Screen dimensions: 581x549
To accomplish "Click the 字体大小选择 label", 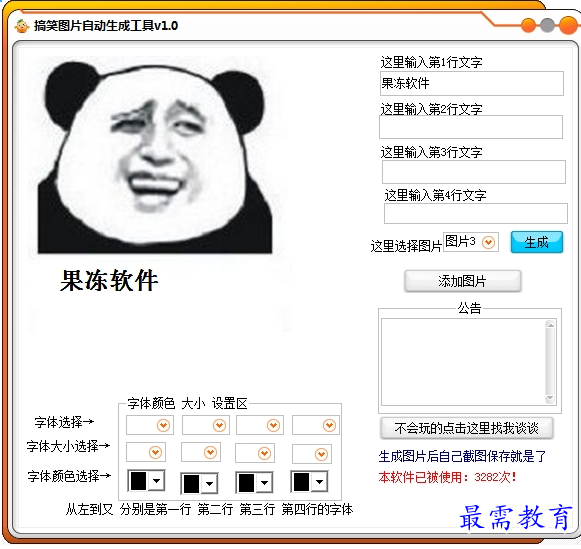I will (x=68, y=446).
